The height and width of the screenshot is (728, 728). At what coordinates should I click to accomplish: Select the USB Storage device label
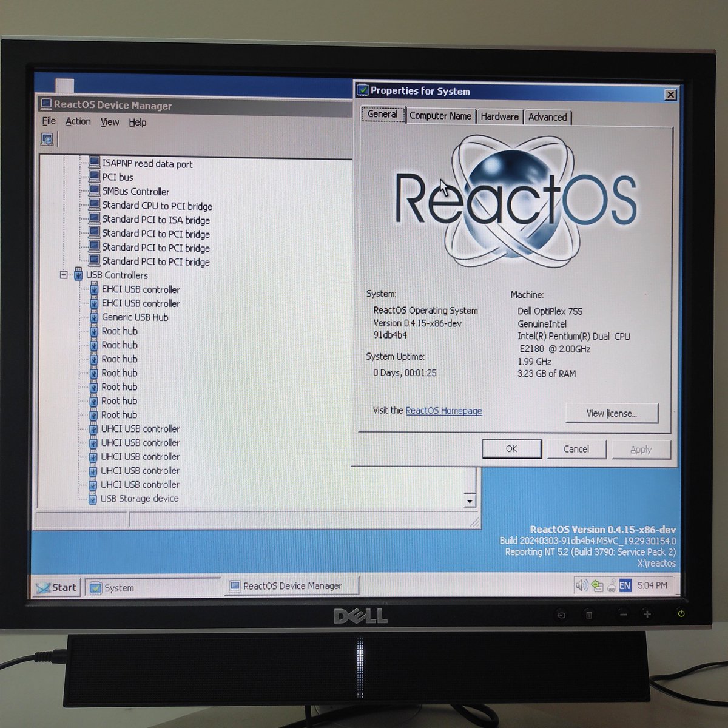[x=140, y=499]
